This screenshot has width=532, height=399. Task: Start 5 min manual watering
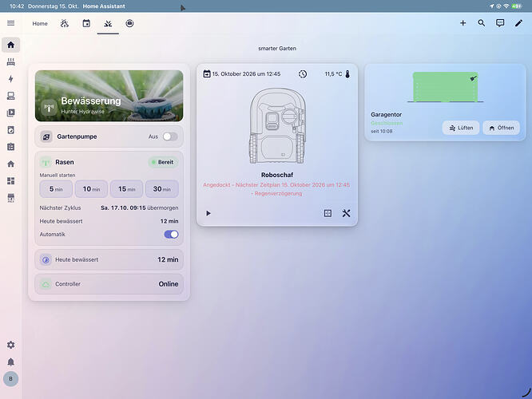coord(56,189)
